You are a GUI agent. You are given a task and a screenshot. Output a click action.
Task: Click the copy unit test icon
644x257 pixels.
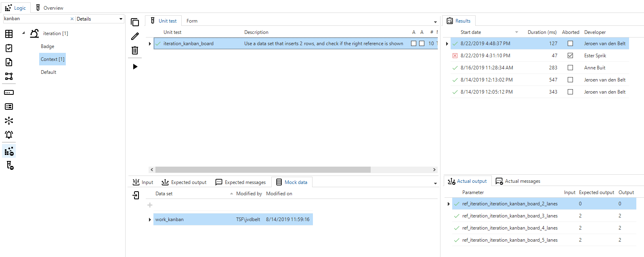[x=135, y=22]
